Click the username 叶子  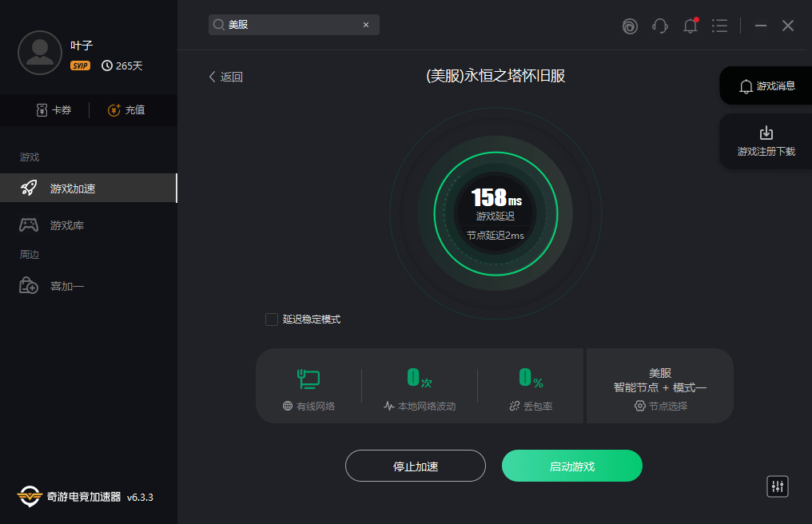point(82,46)
